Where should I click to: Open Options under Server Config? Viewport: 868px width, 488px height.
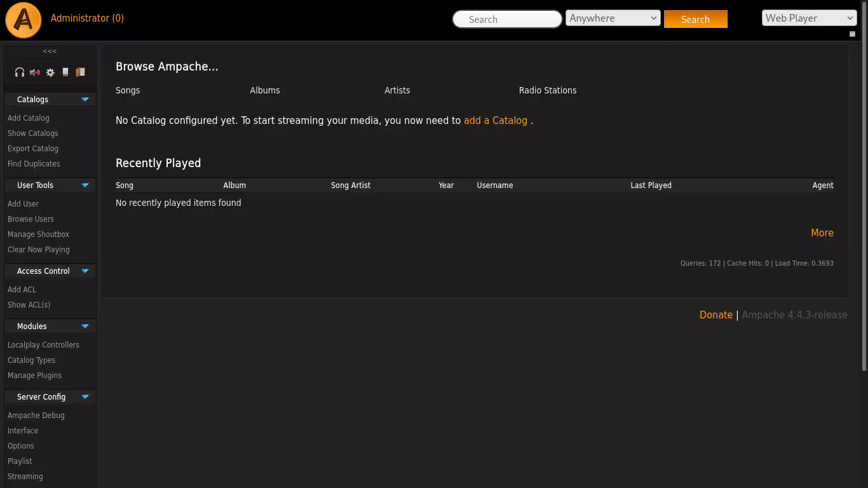[21, 446]
